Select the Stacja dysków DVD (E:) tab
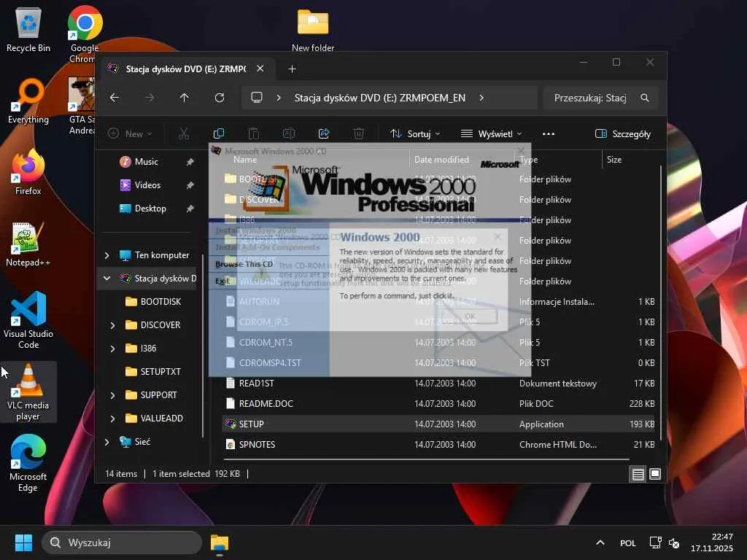This screenshot has width=747, height=560. coord(186,69)
